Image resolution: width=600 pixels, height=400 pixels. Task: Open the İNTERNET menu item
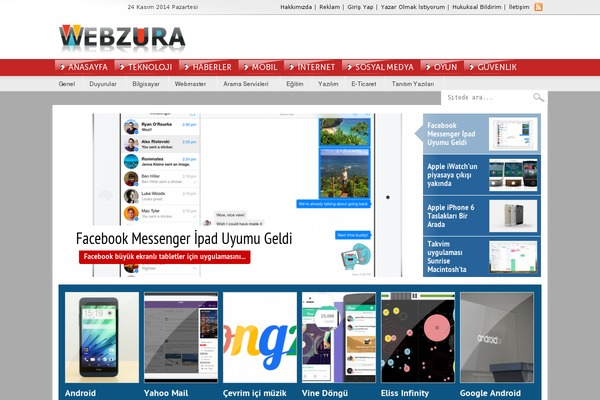coord(312,67)
